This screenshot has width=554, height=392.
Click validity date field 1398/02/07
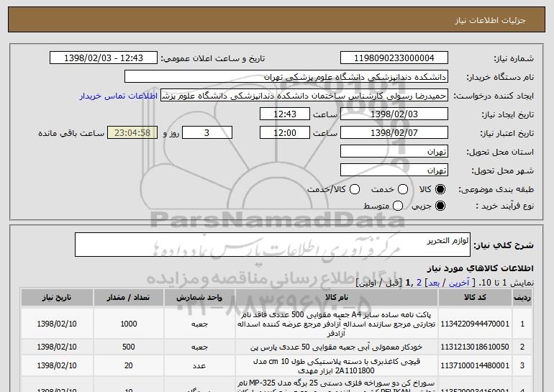coord(394,133)
